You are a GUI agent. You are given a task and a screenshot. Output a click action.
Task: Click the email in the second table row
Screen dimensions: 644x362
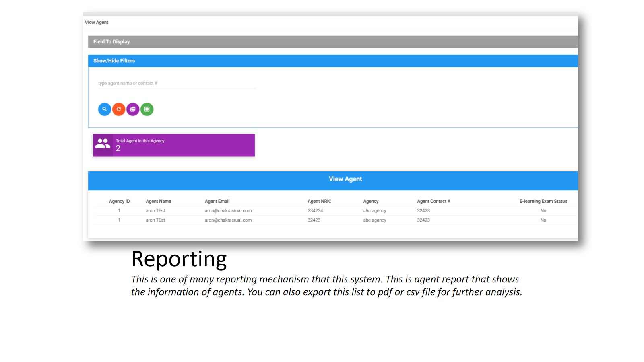pos(228,220)
